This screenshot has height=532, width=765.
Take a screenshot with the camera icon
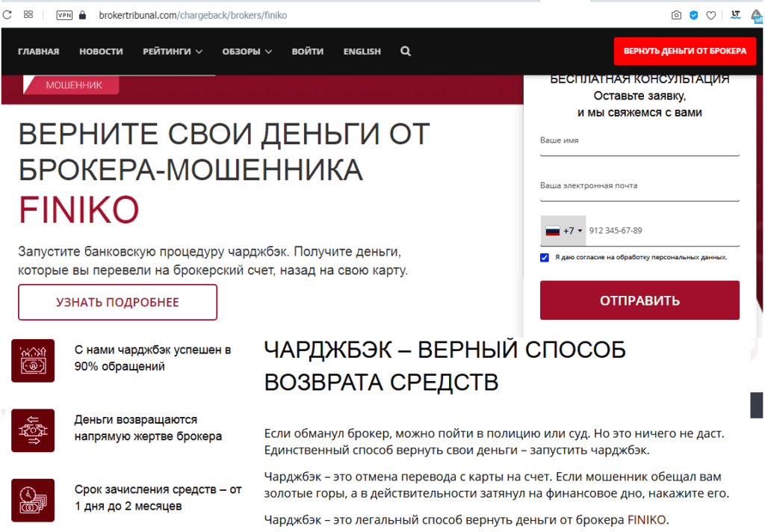(676, 14)
